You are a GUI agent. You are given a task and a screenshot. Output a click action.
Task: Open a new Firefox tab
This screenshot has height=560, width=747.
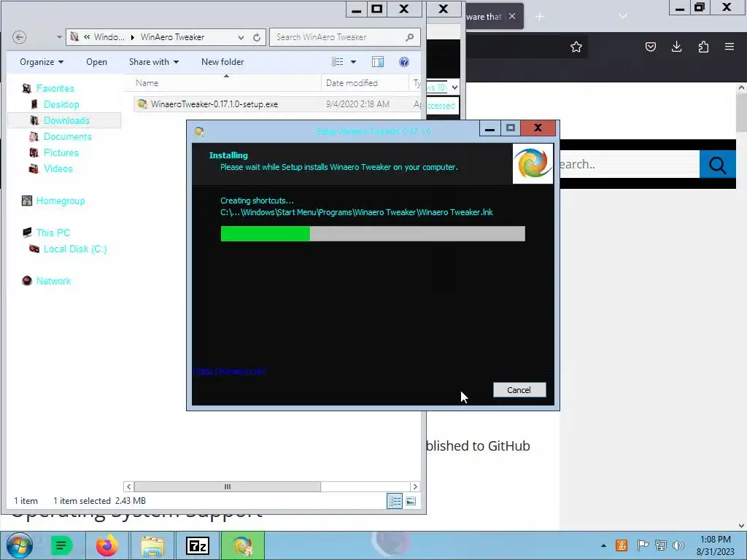[x=539, y=17]
